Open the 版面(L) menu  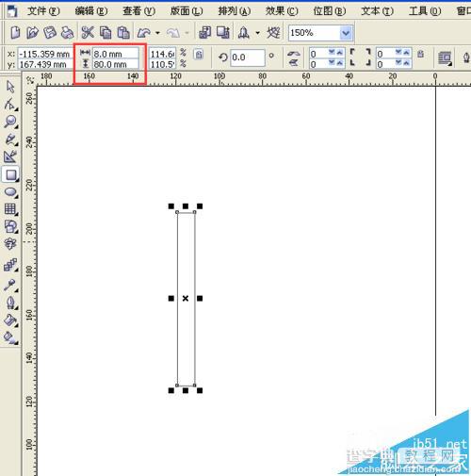coord(187,11)
